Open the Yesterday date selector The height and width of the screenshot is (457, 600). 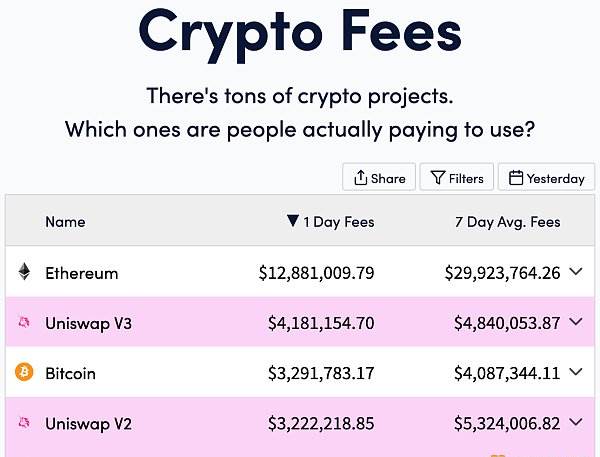[x=546, y=177]
